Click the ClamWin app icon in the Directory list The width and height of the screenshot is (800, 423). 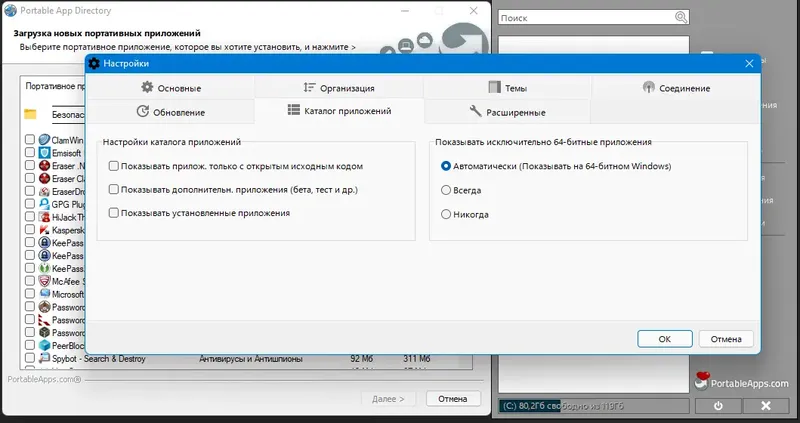44,140
